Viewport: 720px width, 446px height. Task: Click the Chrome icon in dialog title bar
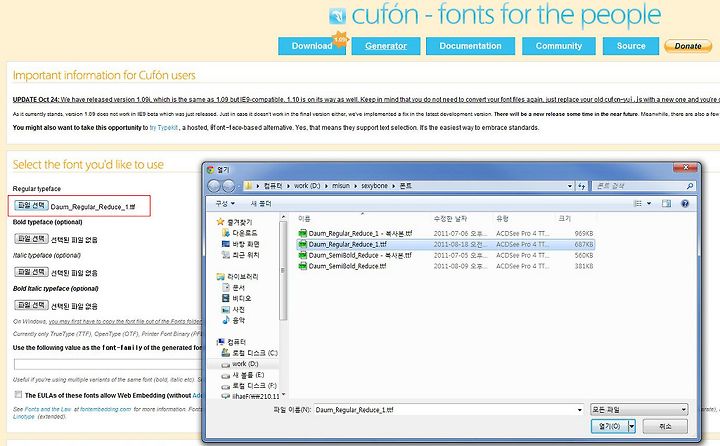(211, 170)
